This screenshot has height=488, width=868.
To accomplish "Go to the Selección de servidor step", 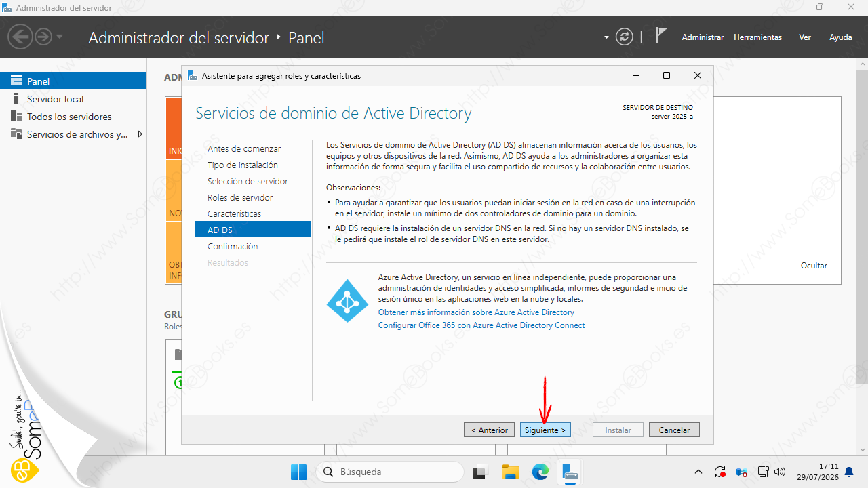I will pos(248,181).
